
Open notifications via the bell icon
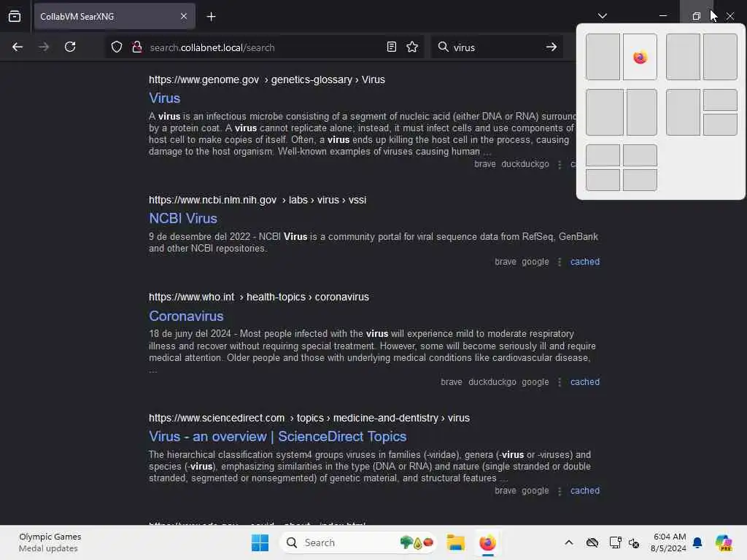pos(698,542)
